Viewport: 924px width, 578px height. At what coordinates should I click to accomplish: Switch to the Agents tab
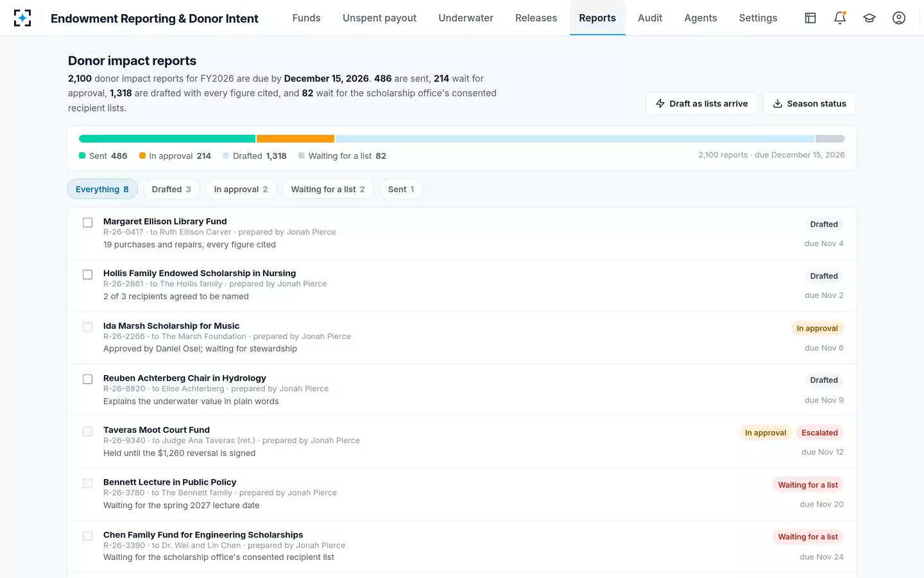tap(701, 18)
